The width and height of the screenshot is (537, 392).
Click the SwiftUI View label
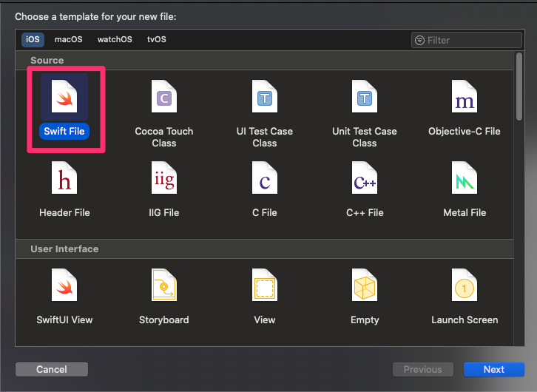click(64, 320)
